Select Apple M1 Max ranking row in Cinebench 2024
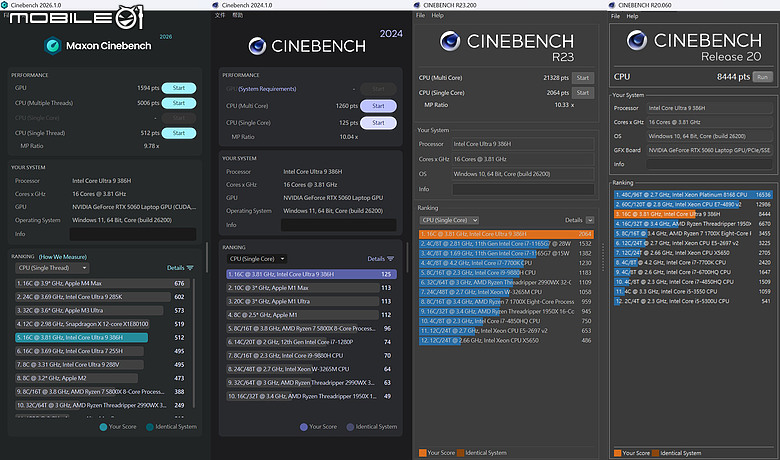Image resolution: width=780 pixels, height=460 pixels. 311,288
